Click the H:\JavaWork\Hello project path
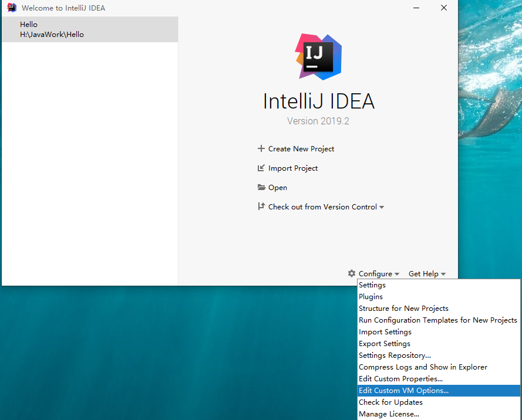Image resolution: width=522 pixels, height=420 pixels. [52, 35]
